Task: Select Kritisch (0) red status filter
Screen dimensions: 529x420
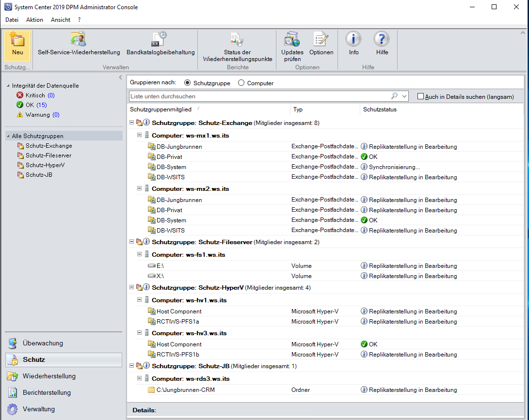Action: tap(35, 95)
